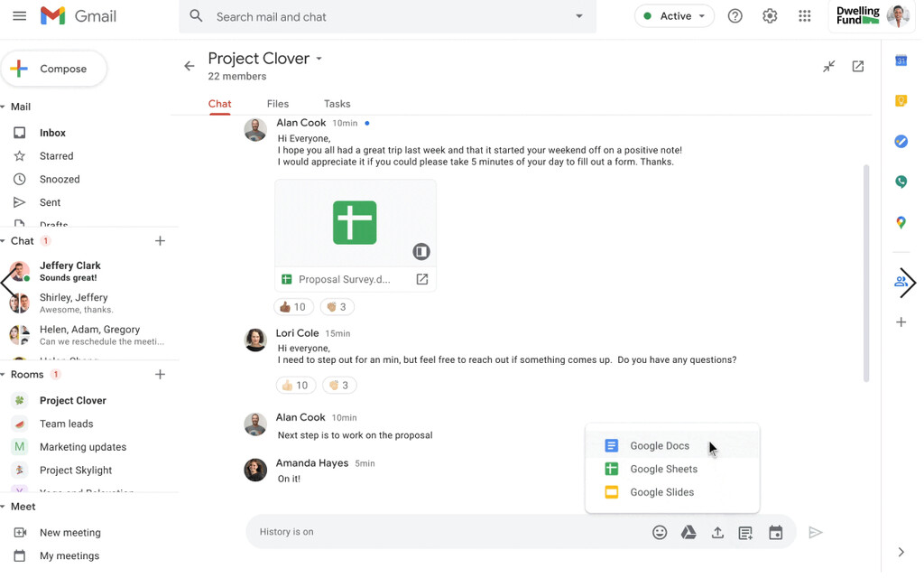Collapse the Chat section

pos(3,240)
